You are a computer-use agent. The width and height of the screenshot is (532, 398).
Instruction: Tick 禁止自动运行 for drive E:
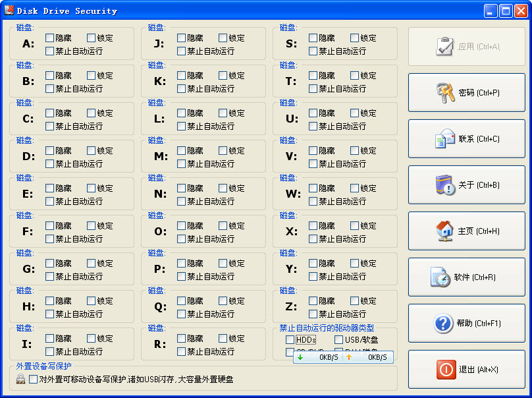(50, 202)
